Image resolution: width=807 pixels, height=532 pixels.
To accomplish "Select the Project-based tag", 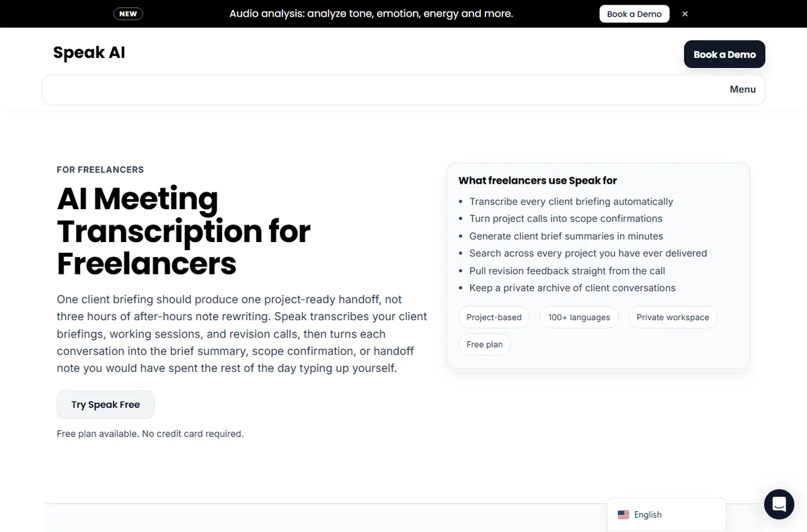I will (494, 317).
